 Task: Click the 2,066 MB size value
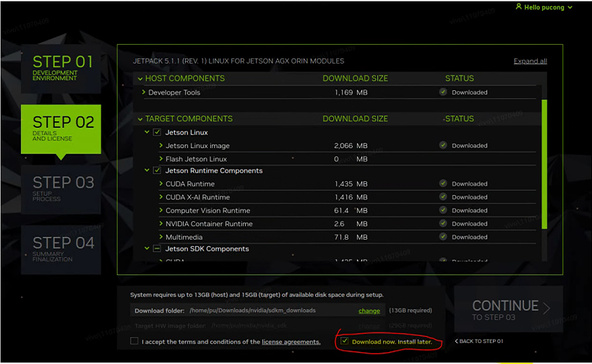351,146
